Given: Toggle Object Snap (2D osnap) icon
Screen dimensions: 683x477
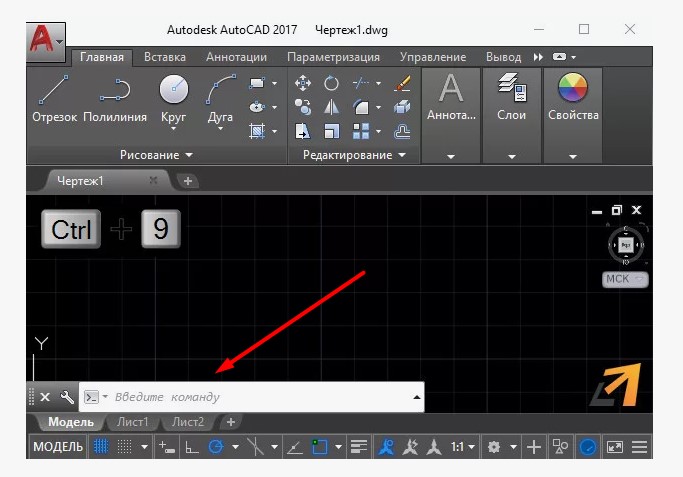Looking at the screenshot, I should (319, 447).
